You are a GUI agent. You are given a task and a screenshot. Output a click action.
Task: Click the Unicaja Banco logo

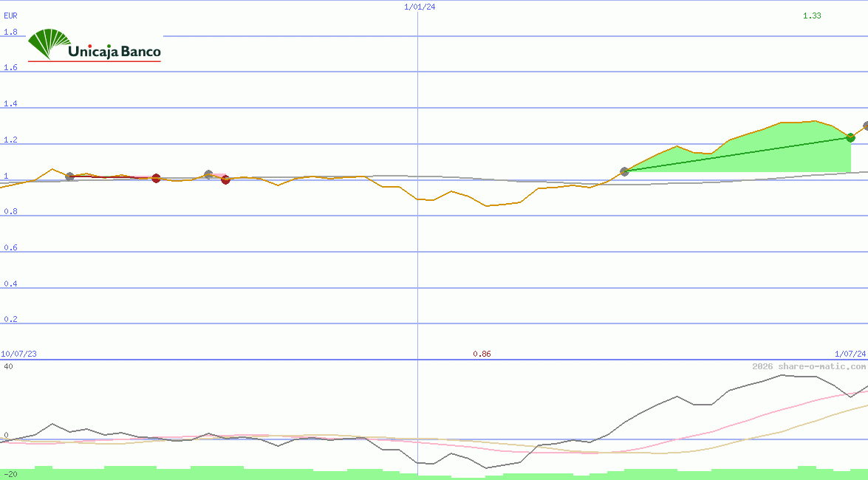(95, 45)
